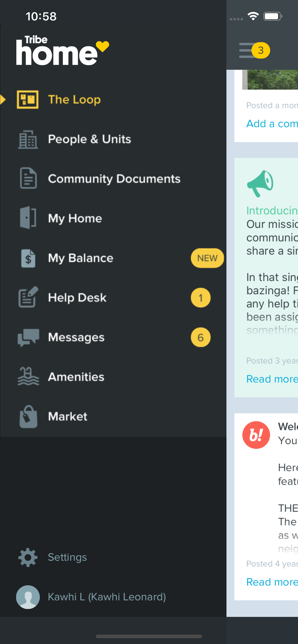Screen dimensions: 298x644
Task: Tap the People & Units building icon
Action: [28, 139]
